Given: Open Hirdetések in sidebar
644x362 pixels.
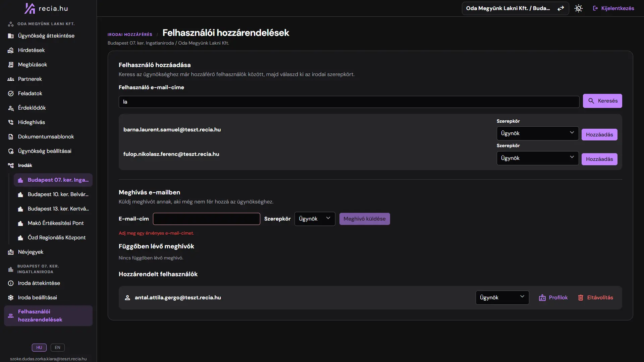Looking at the screenshot, I should [48, 50].
